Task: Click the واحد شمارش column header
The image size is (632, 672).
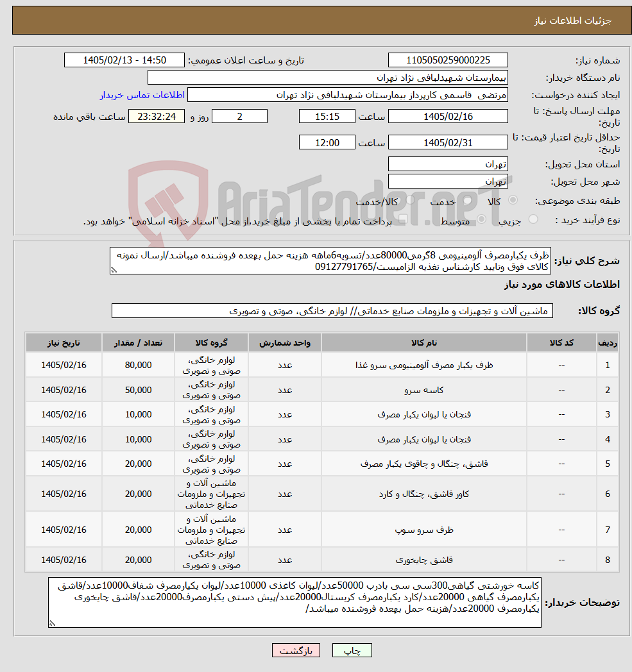Action: [285, 343]
